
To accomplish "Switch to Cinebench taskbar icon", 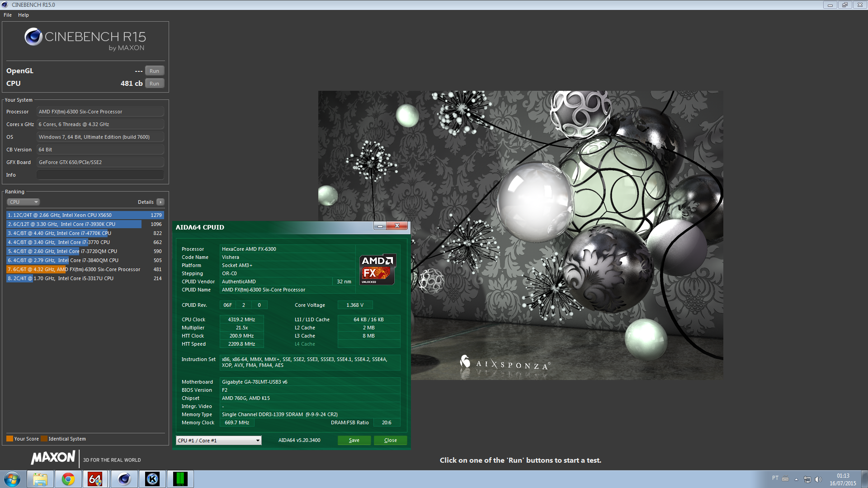I will (x=124, y=479).
